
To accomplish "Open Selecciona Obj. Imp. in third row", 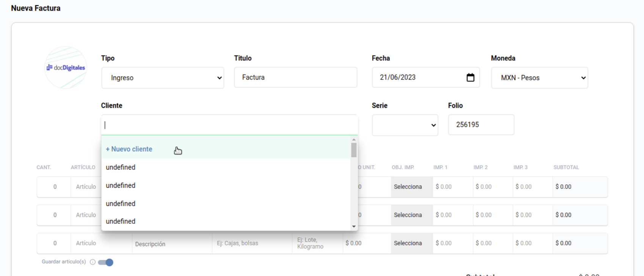I will point(412,243).
